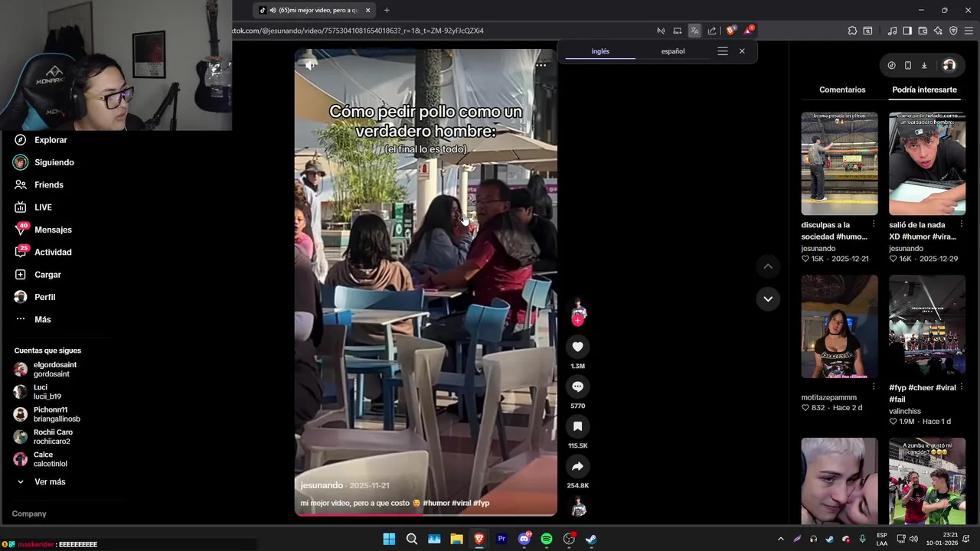Open Spotify from the taskbar

pyautogui.click(x=547, y=539)
